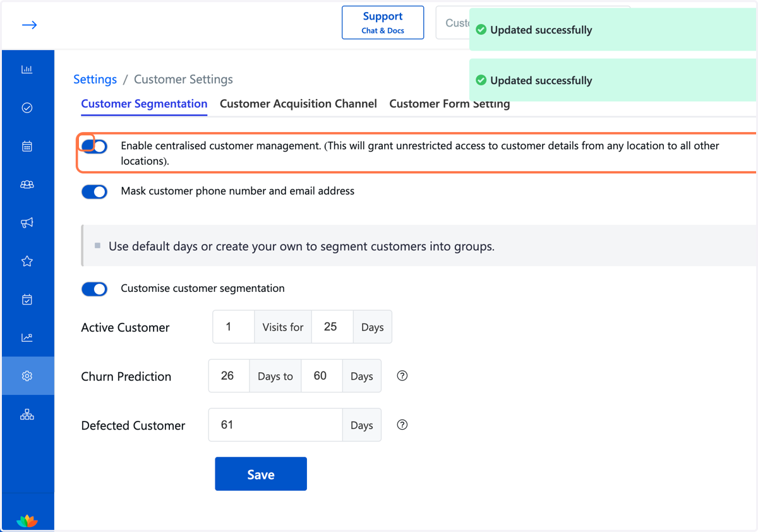Click Defected Customer days field showing 61
758x532 pixels.
tap(275, 425)
